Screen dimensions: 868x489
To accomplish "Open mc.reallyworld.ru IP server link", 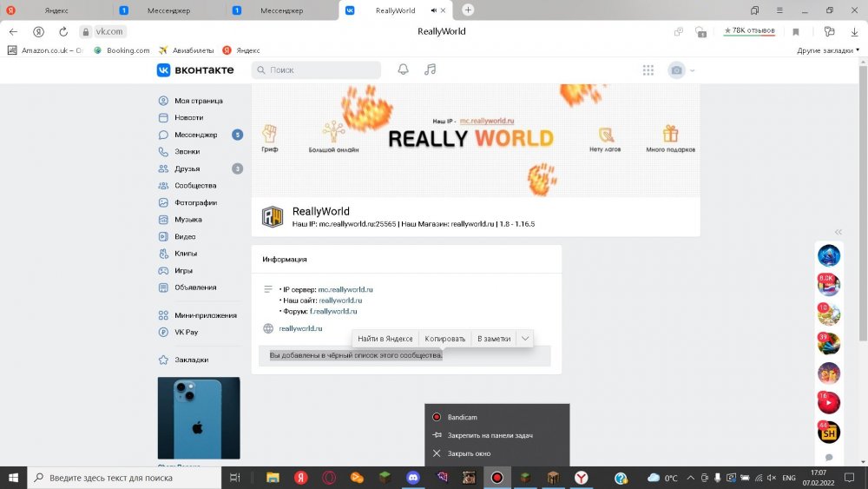I will 345,289.
